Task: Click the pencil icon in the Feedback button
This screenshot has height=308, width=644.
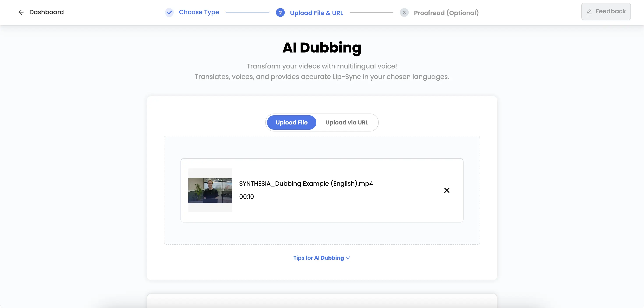Action: 589,11
